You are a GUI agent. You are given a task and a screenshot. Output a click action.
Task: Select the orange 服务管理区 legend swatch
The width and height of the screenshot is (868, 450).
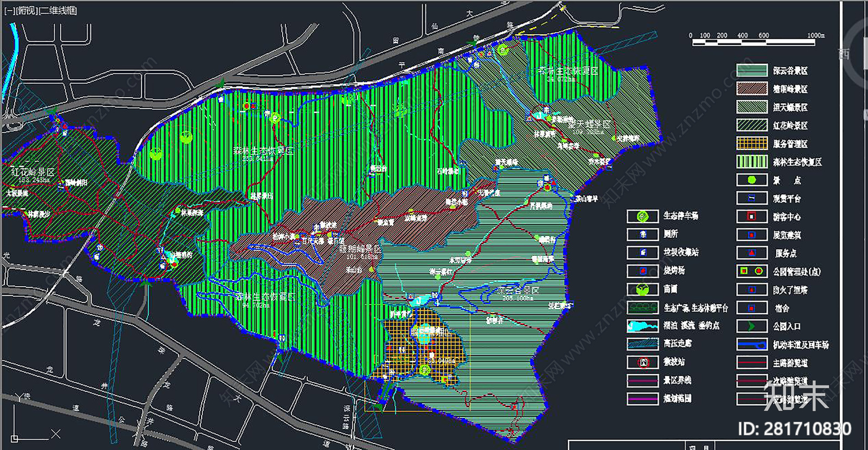pyautogui.click(x=751, y=143)
